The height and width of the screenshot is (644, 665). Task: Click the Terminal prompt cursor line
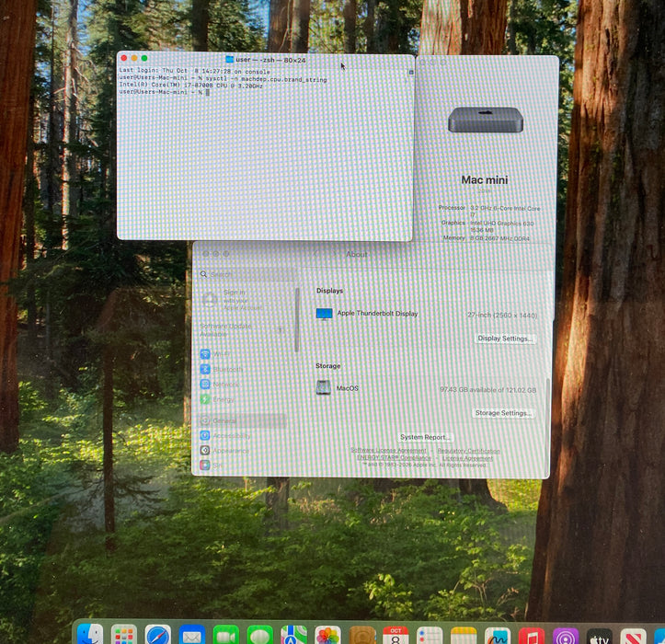[164, 92]
